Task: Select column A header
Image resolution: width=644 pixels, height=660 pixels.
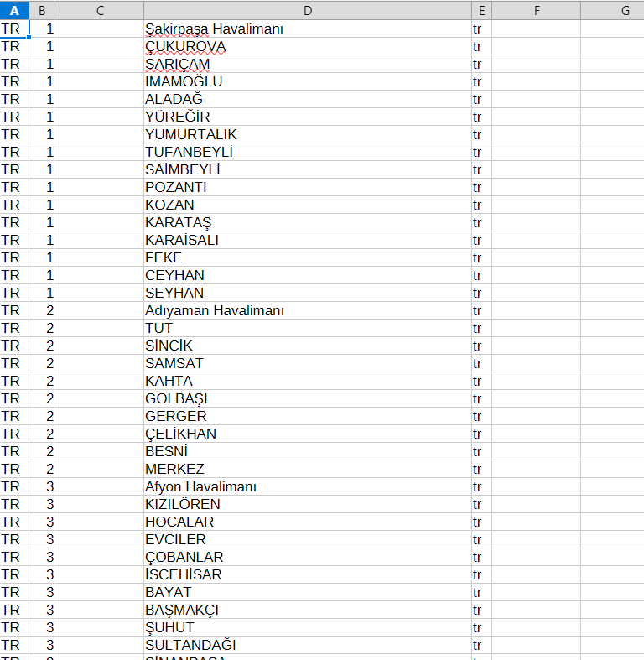Action: point(14,10)
